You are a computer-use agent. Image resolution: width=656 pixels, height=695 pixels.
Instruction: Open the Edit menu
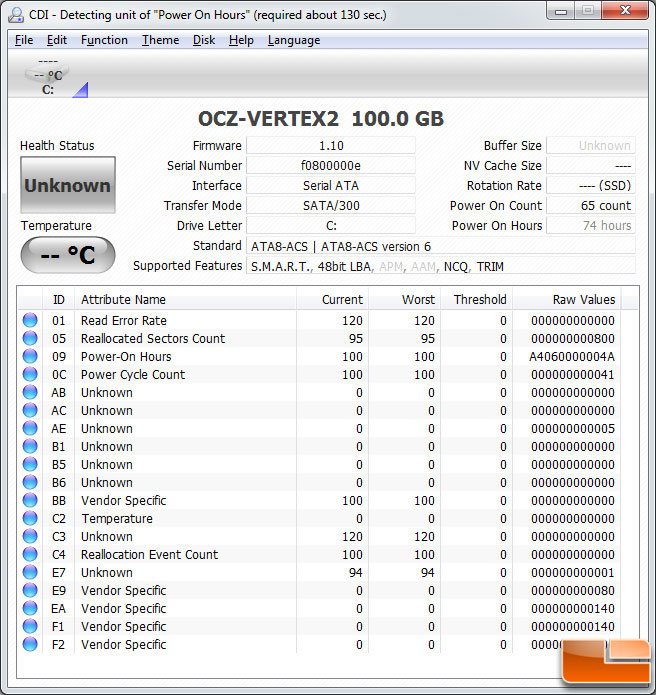point(57,40)
